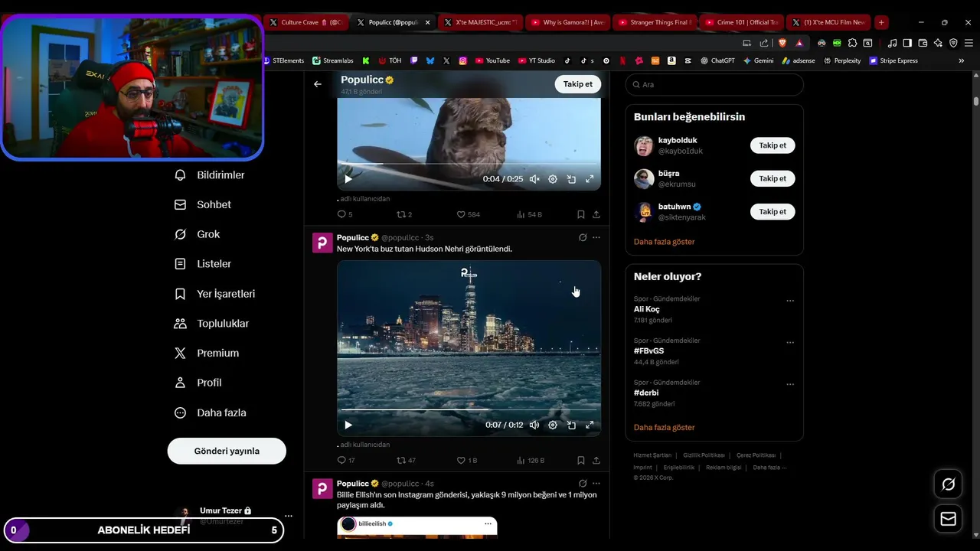Viewport: 980px width, 551px height.
Task: Share the post with 584 likes
Action: click(596, 214)
